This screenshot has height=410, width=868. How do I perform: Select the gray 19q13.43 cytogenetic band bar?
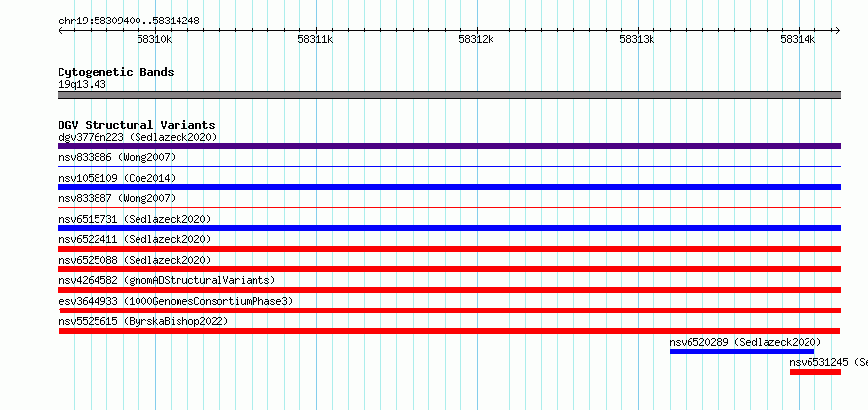tap(449, 95)
